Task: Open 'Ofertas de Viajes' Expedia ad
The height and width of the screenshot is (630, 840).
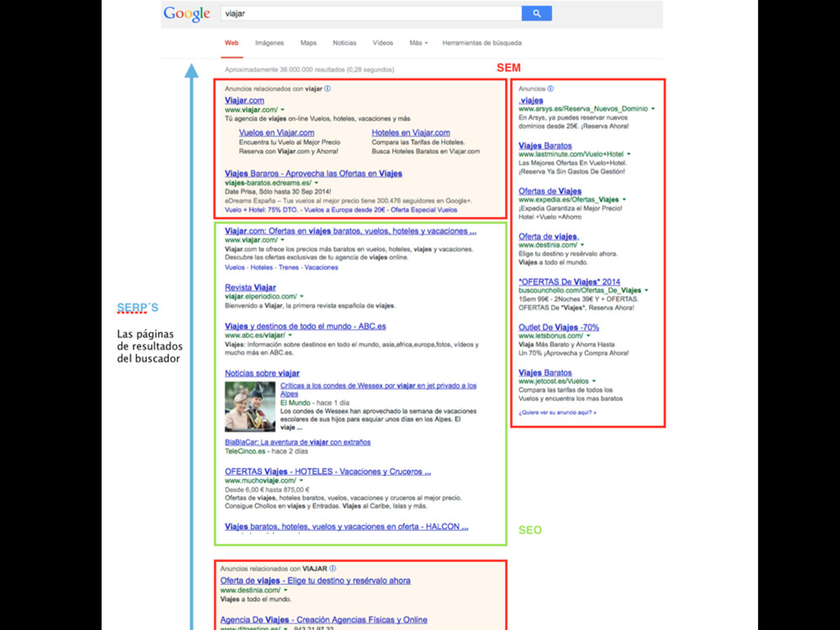Action: click(x=550, y=190)
